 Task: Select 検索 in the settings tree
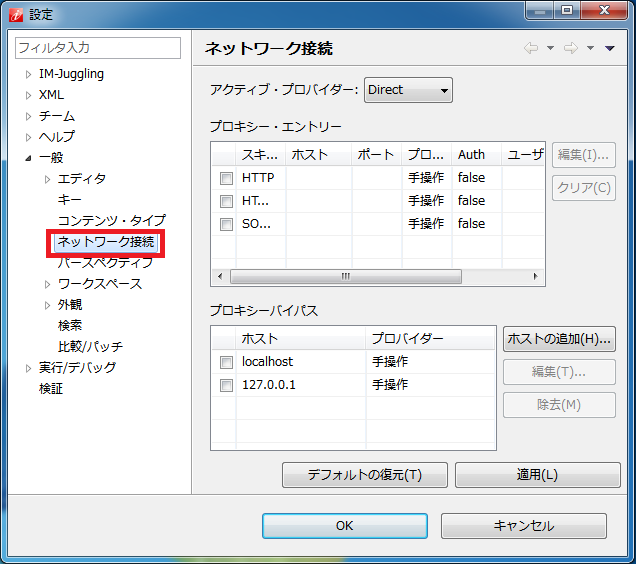point(70,325)
